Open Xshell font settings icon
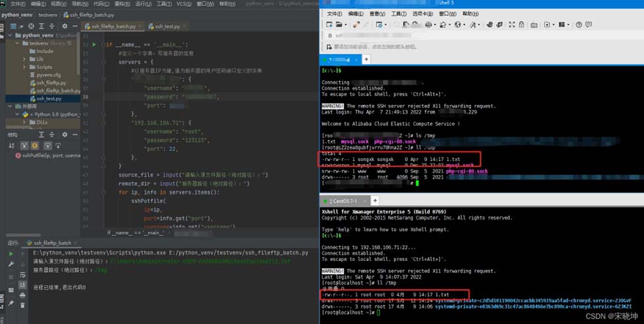The width and height of the screenshot is (644, 324). tap(473, 24)
